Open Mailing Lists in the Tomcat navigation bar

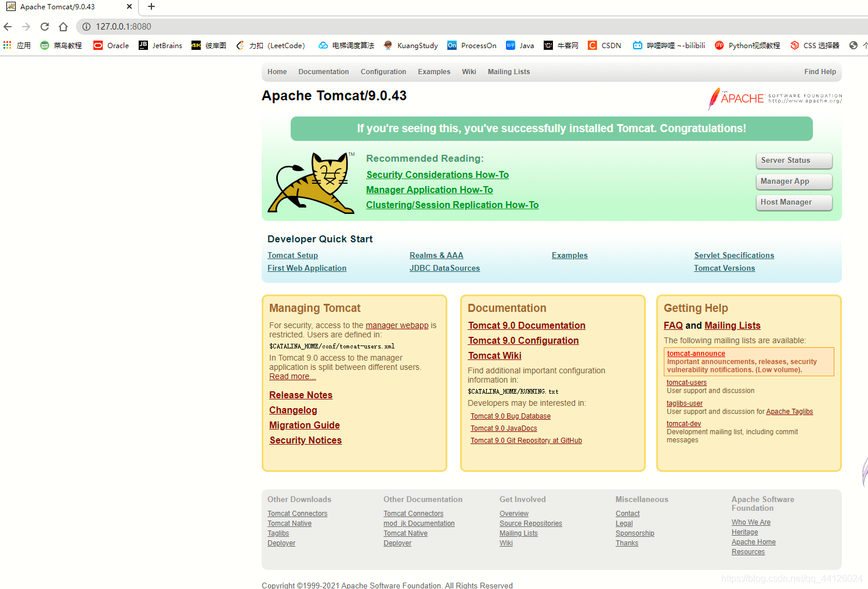click(x=509, y=72)
